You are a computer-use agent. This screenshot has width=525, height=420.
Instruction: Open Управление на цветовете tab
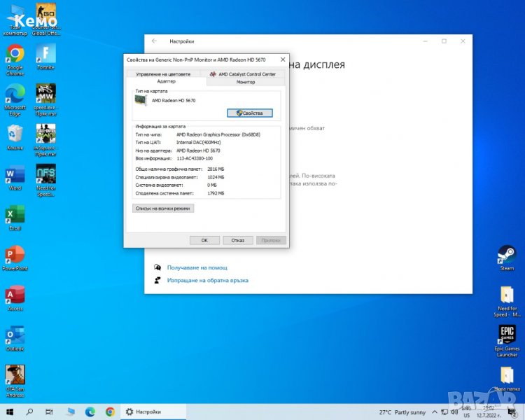162,74
